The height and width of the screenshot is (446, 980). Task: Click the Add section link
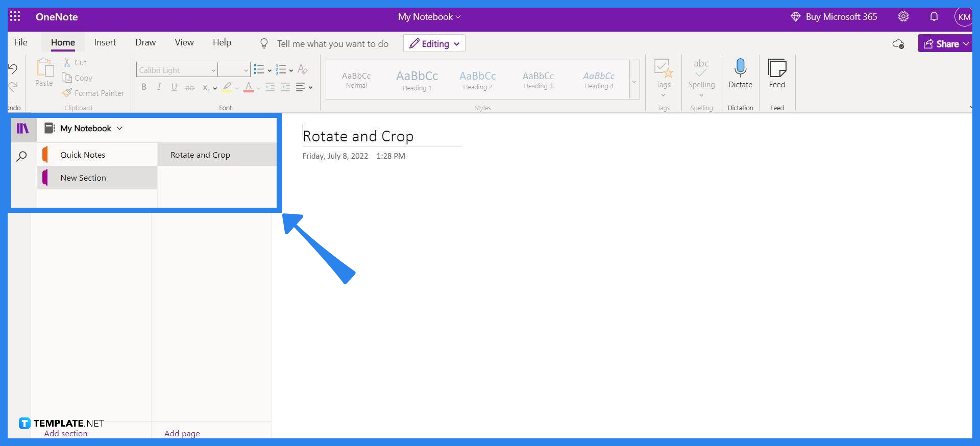pyautogui.click(x=66, y=433)
